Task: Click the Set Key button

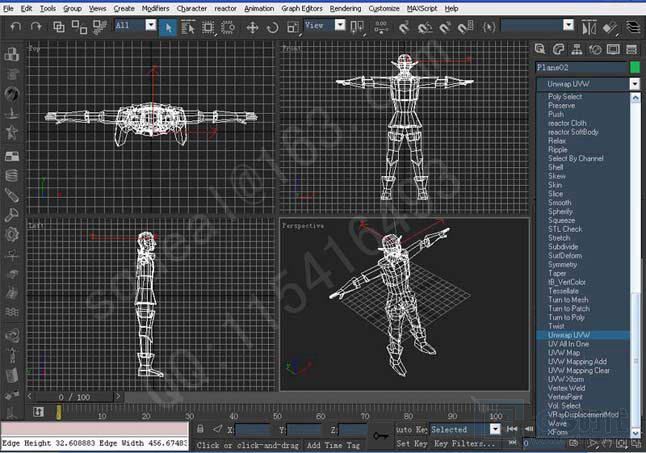Action: [x=411, y=444]
